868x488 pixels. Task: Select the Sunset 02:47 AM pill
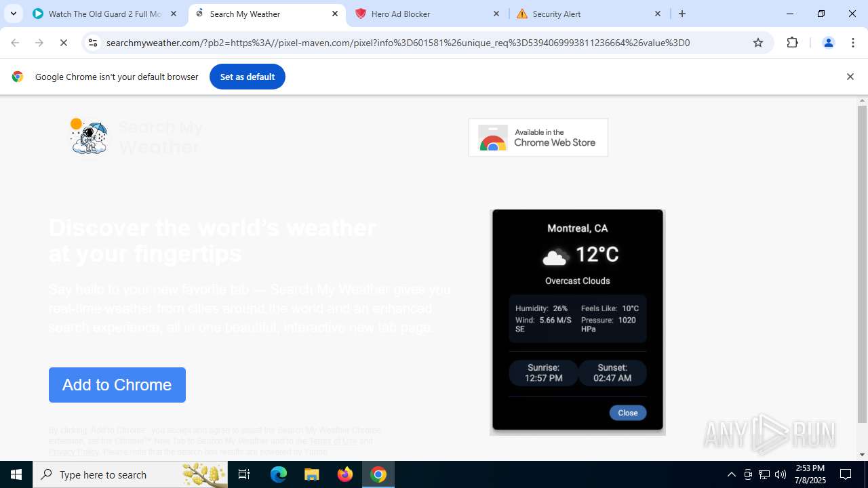point(612,373)
